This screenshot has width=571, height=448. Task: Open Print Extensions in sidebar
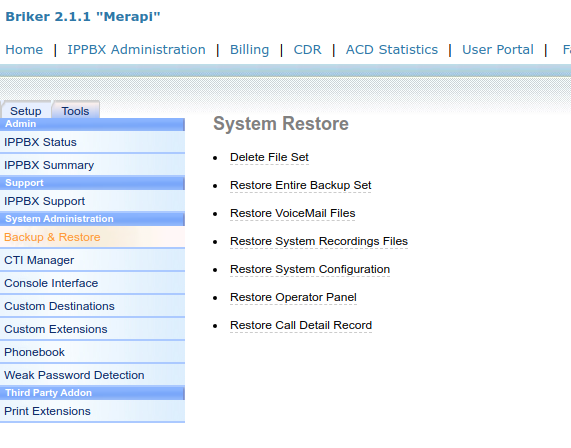(92, 411)
